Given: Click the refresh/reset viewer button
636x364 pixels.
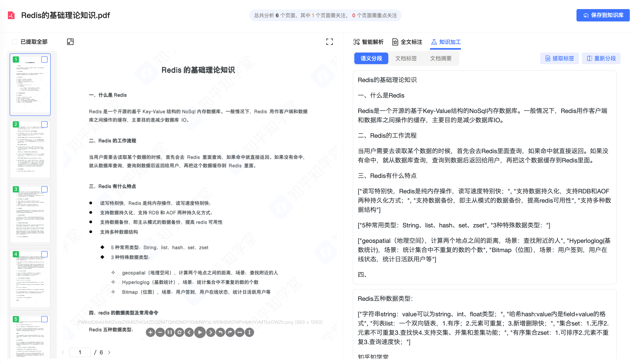Looking at the screenshot, I should 179,332.
